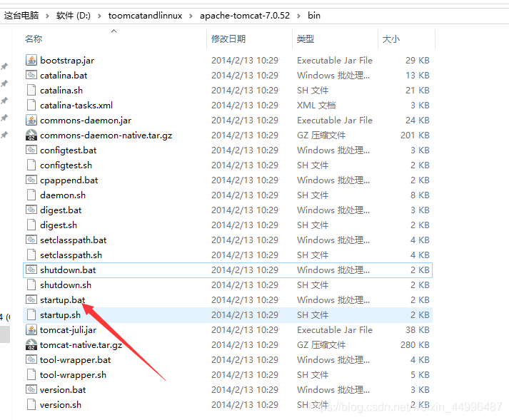This screenshot has width=509, height=420.
Task: Click the startup.bat batch icon
Action: [31, 300]
